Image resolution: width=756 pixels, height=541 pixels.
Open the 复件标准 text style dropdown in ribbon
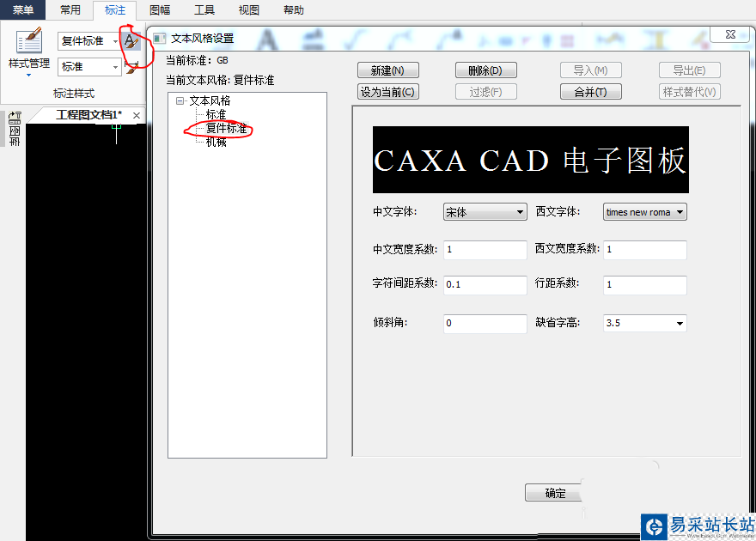coord(115,41)
